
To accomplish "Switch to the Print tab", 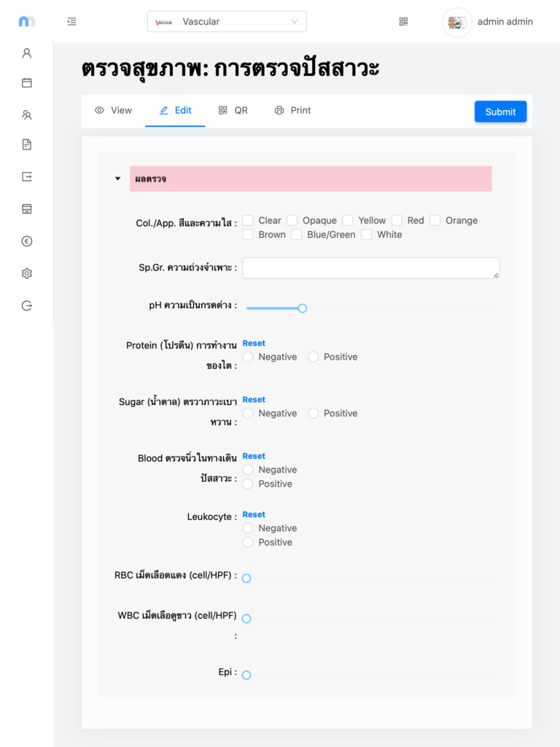I will tap(292, 111).
